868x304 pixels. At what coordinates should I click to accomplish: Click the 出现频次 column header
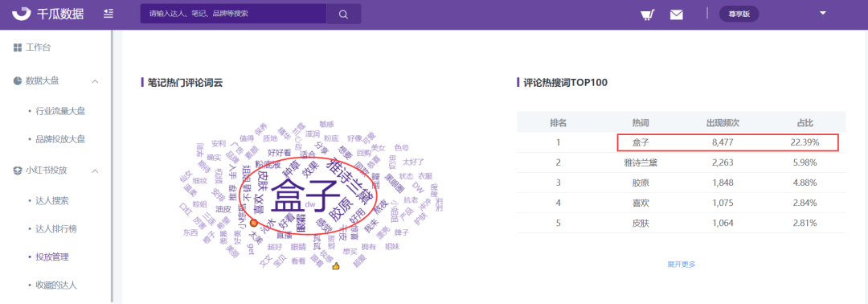point(723,122)
